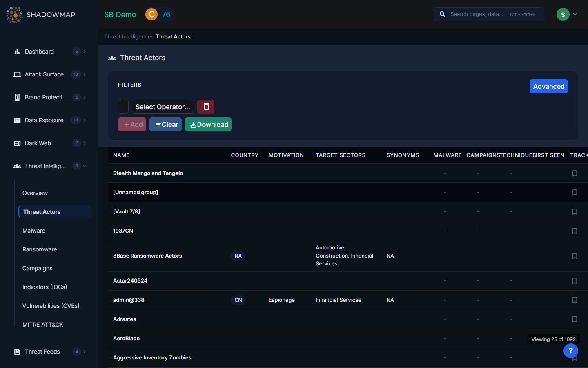Focus the Search pages, data input
Image resolution: width=588 pixels, height=368 pixels.
[478, 14]
